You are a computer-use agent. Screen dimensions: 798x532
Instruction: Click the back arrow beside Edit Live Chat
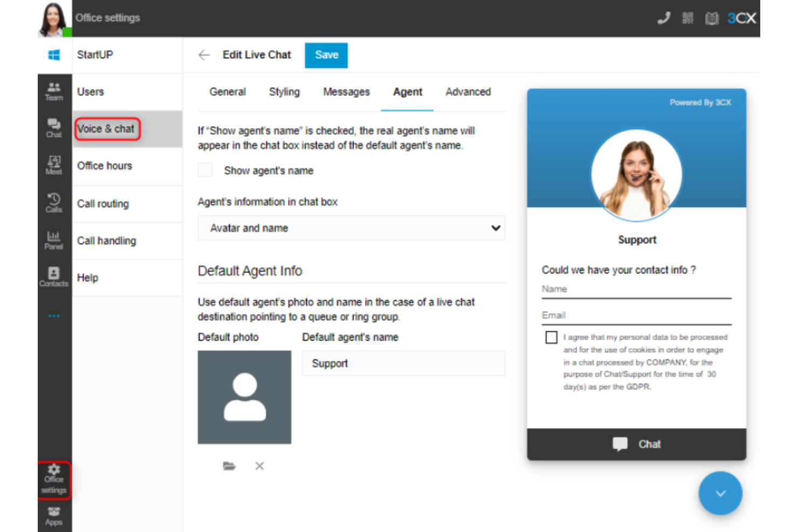(x=204, y=55)
